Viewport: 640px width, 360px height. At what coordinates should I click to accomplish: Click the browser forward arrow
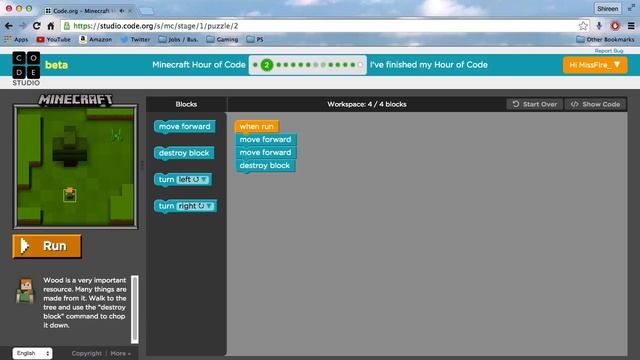pyautogui.click(x=22, y=26)
